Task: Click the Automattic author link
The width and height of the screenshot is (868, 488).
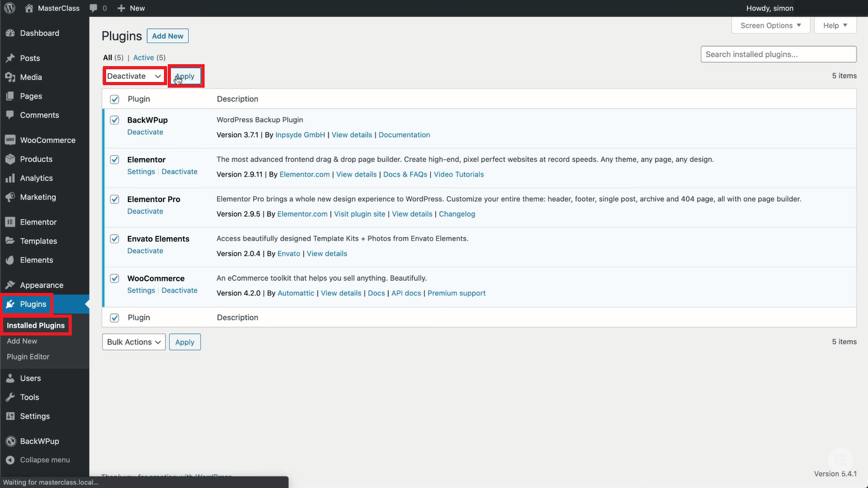Action: coord(296,293)
